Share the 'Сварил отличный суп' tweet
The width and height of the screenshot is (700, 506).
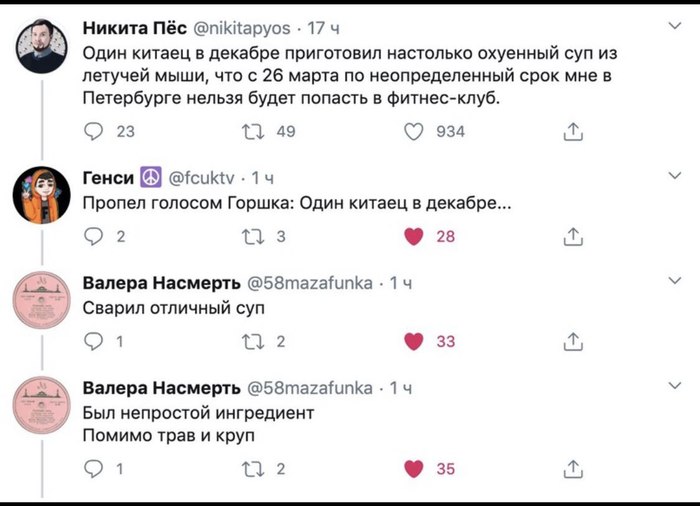(x=573, y=342)
